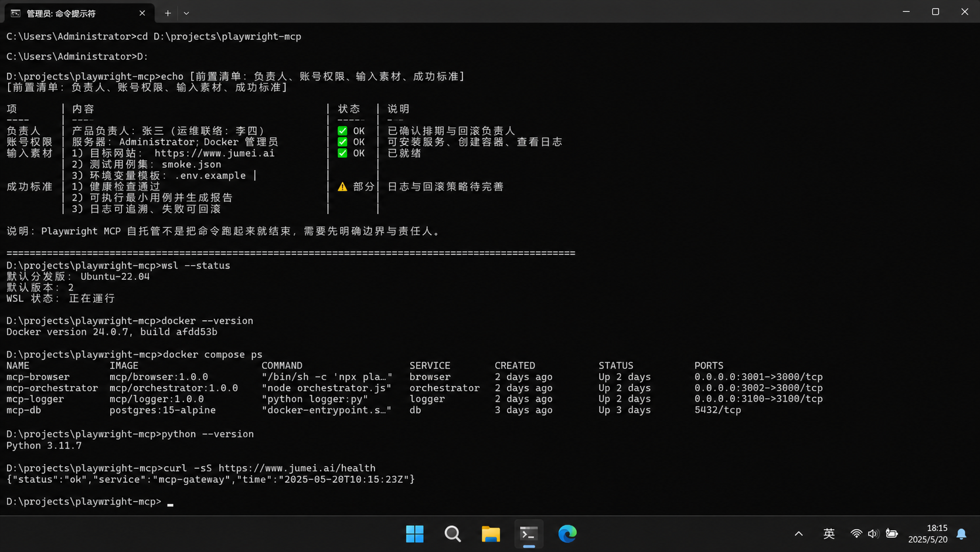980x552 pixels.
Task: Open Microsoft Edge from taskbar
Action: point(567,534)
